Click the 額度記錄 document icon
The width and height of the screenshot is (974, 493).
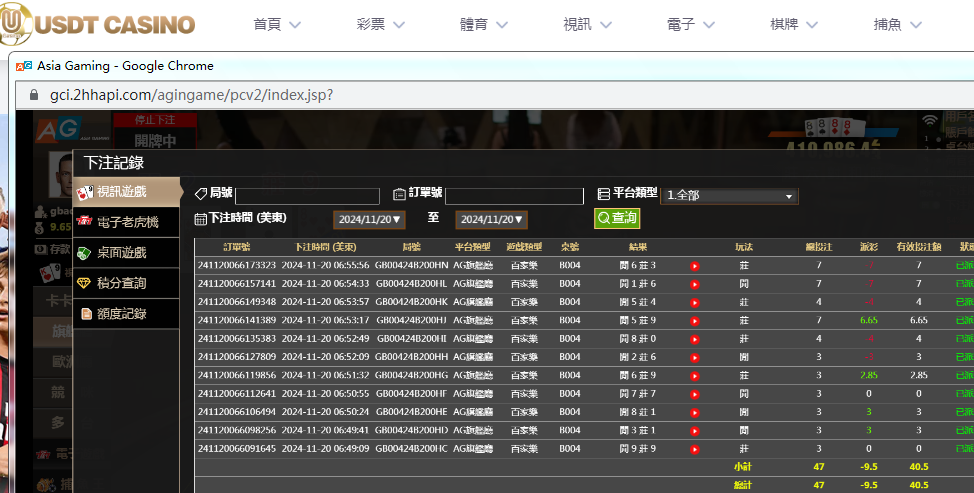click(85, 314)
